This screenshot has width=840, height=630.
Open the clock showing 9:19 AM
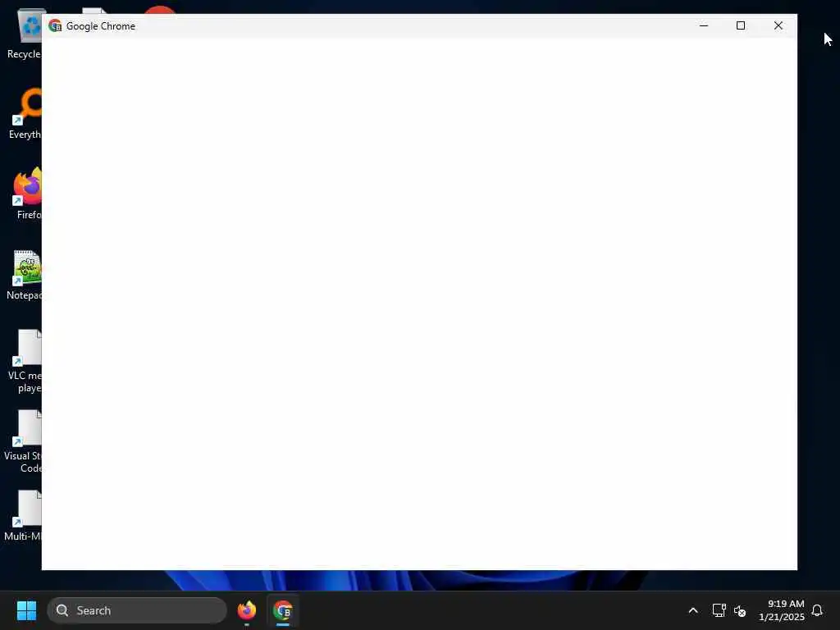tap(782, 610)
